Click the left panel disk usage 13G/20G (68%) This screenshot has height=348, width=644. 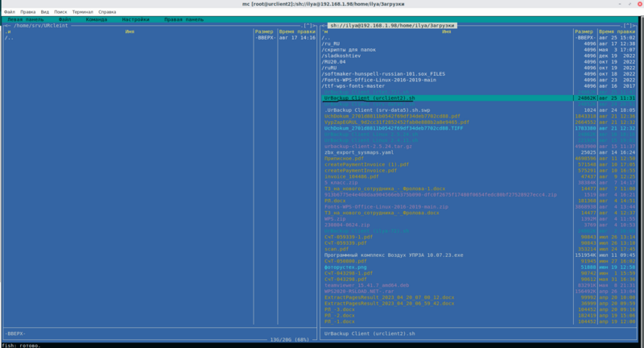(290, 340)
